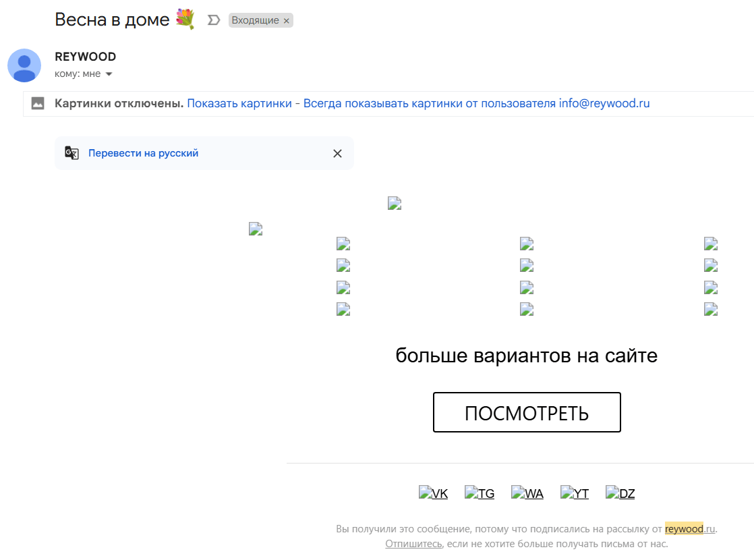Open the VK social link

pyautogui.click(x=433, y=493)
